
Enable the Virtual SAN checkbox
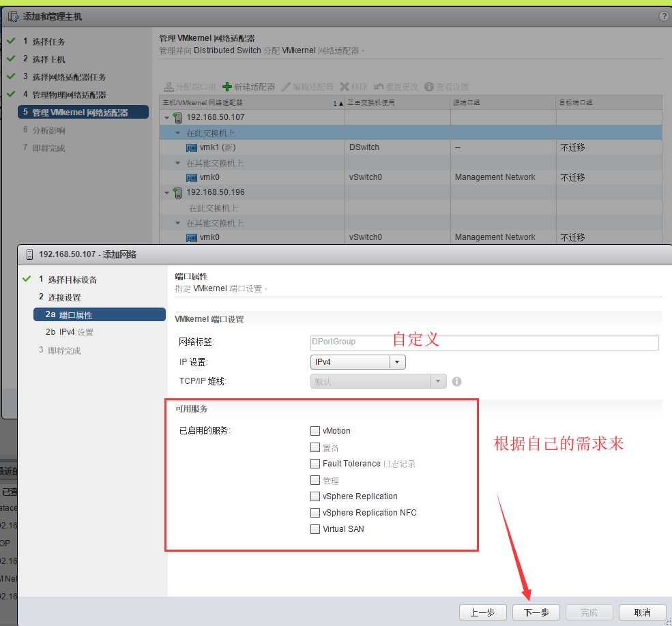click(315, 528)
